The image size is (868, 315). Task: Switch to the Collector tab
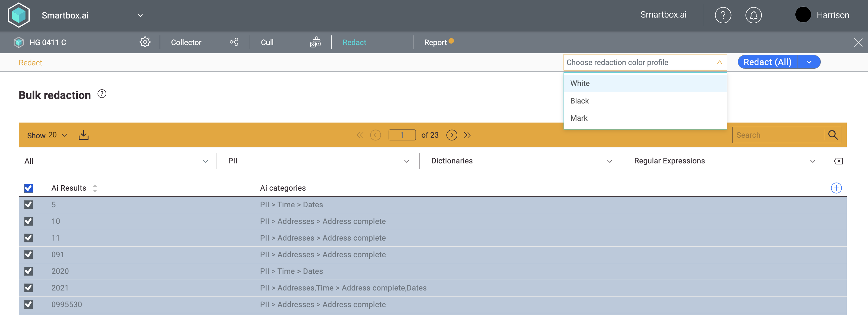click(x=186, y=42)
